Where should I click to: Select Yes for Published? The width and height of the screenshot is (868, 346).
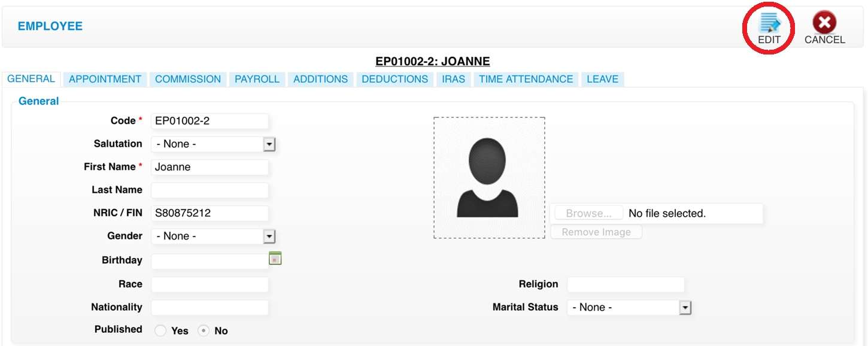coord(160,330)
